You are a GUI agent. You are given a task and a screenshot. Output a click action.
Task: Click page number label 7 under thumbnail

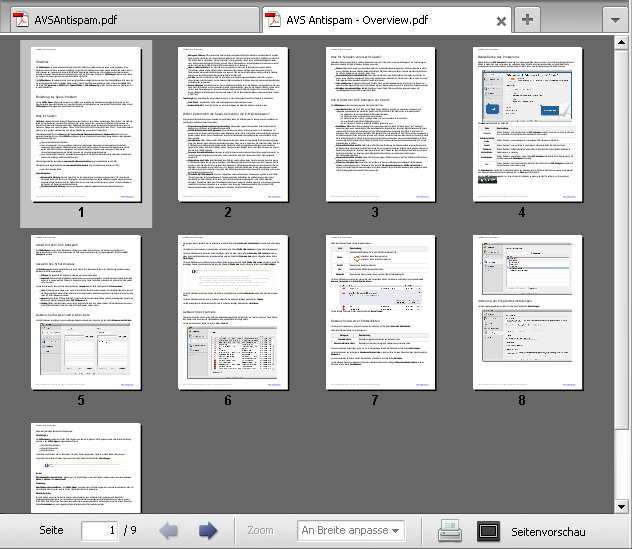point(375,400)
